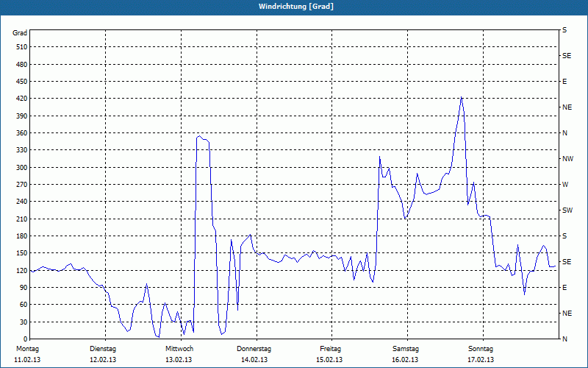
Task: Select the 150 y-axis label
Action: click(x=22, y=253)
